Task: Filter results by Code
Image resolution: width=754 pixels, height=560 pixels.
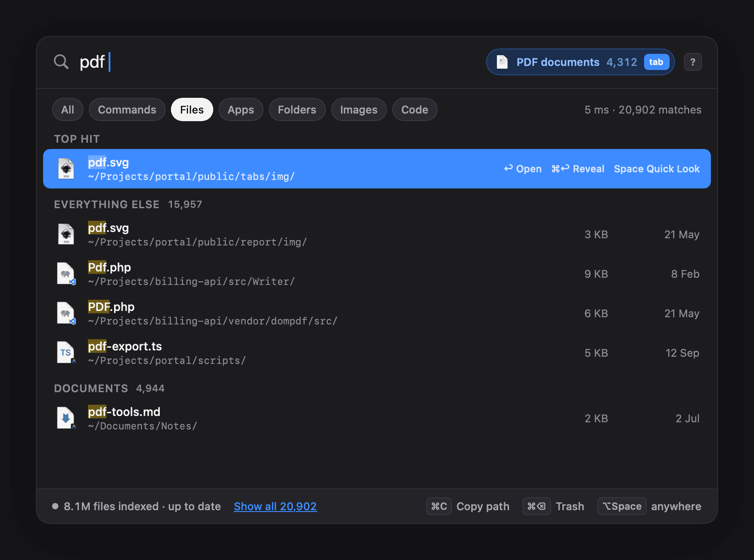Action: (x=415, y=109)
